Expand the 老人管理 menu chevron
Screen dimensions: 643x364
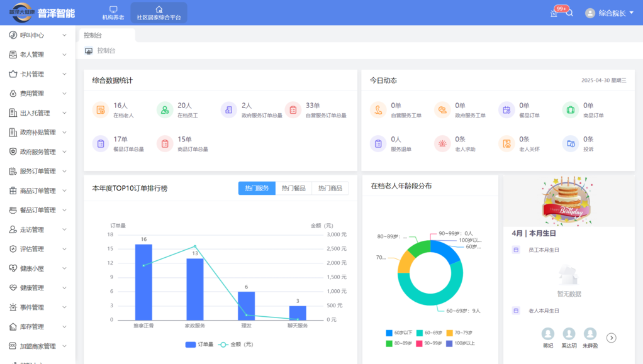[64, 55]
